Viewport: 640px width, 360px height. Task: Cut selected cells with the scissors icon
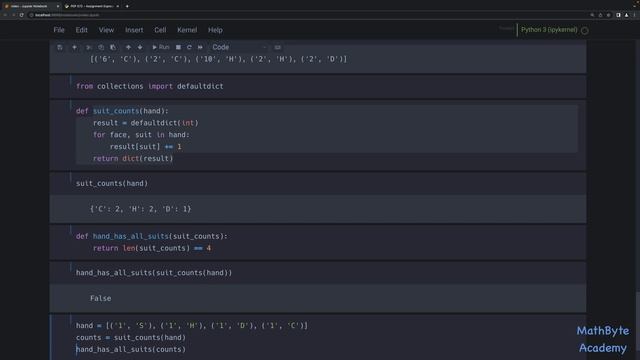click(x=89, y=47)
